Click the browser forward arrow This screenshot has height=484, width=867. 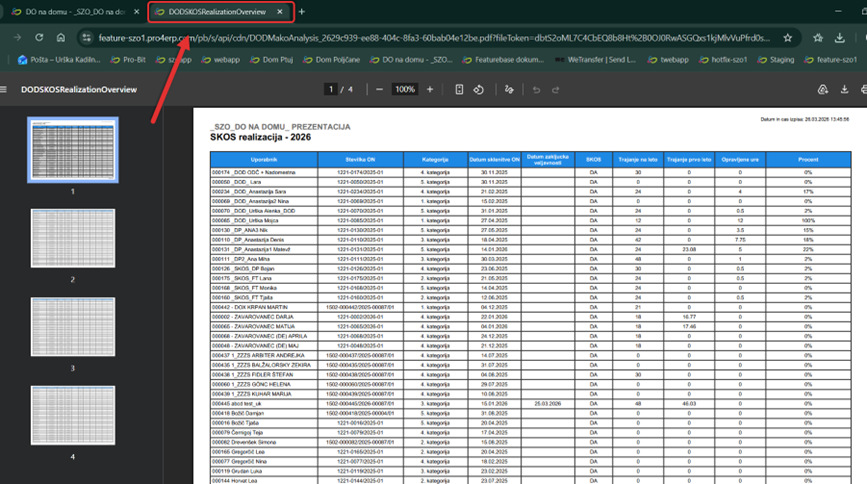pos(17,38)
